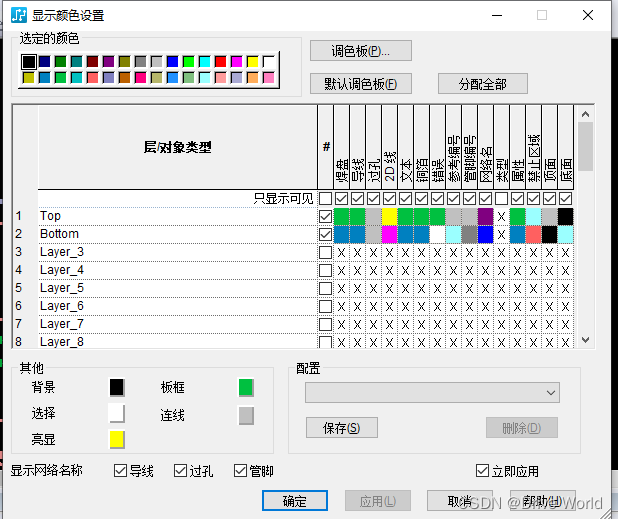Click the 选择 selection white swatch
The width and height of the screenshot is (618, 519).
coord(117,414)
